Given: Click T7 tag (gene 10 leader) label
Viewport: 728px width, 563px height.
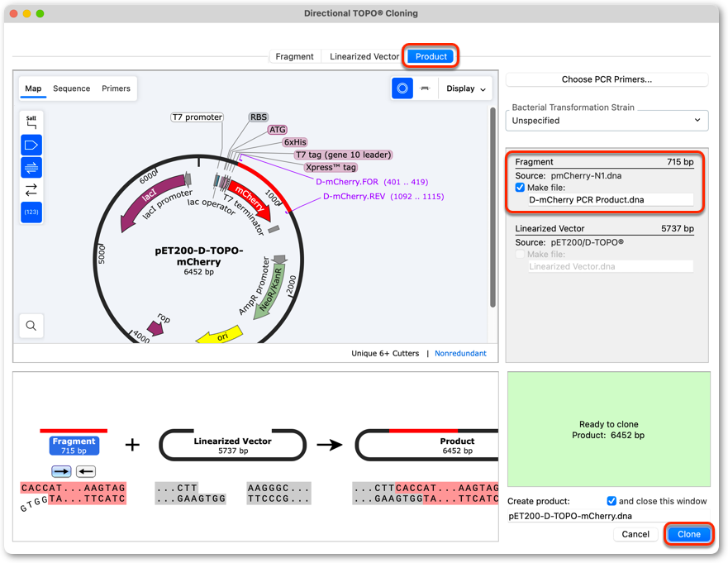Looking at the screenshot, I should coord(344,155).
